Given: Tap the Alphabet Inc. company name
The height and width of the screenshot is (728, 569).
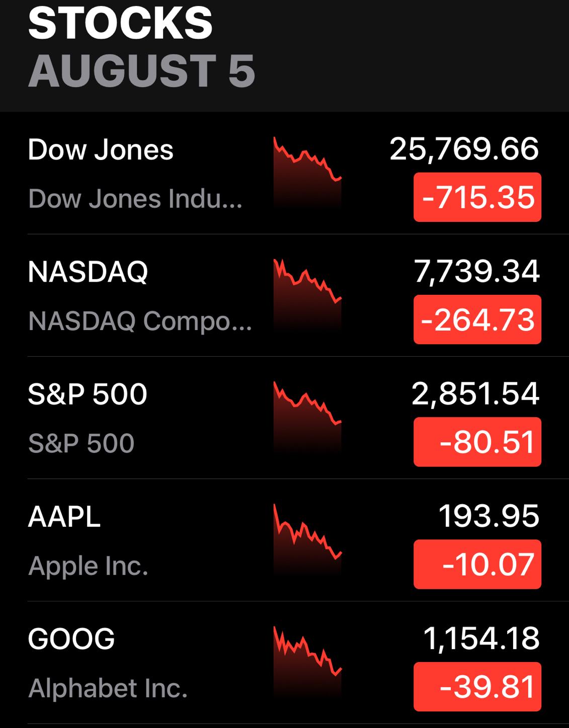Looking at the screenshot, I should (x=108, y=688).
